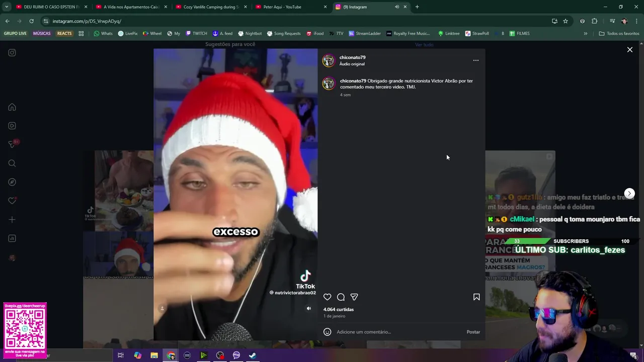Open Reels icon in the sidebar

tap(12, 126)
